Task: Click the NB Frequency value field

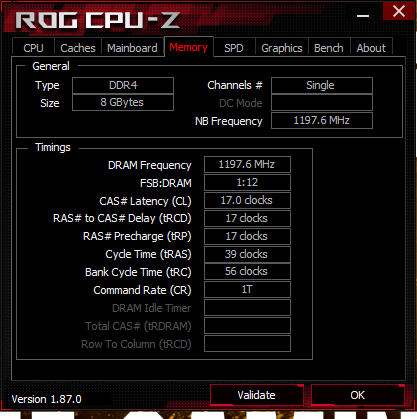Action: 322,120
